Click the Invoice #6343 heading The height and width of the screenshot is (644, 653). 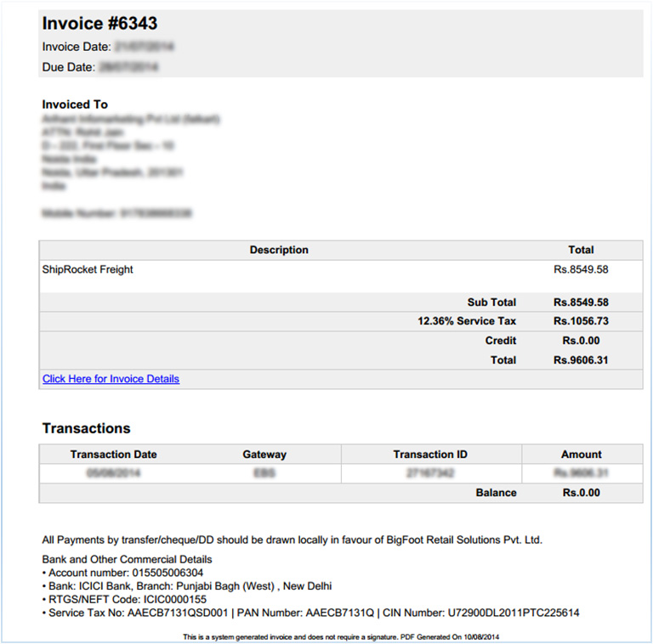pyautogui.click(x=99, y=24)
